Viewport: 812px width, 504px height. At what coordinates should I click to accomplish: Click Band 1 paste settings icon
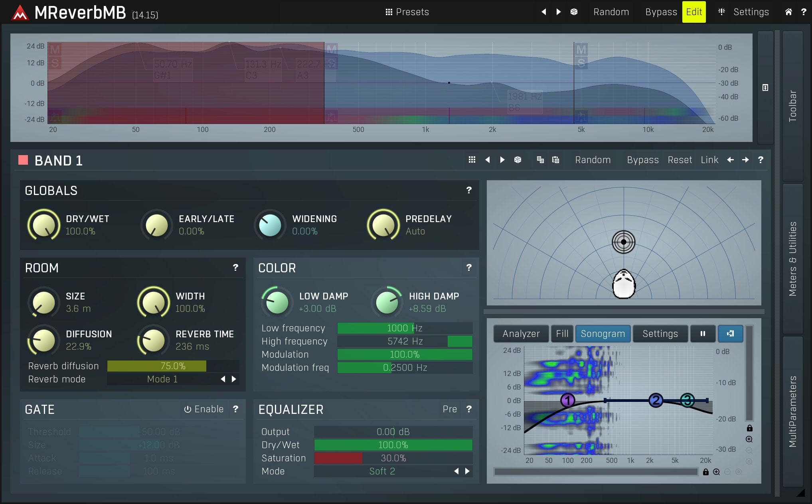pyautogui.click(x=555, y=160)
